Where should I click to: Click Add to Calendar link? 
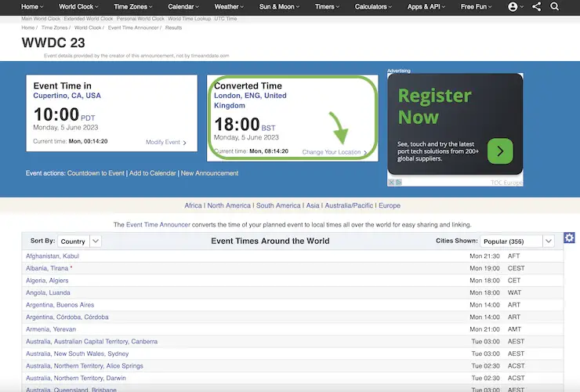pos(152,172)
